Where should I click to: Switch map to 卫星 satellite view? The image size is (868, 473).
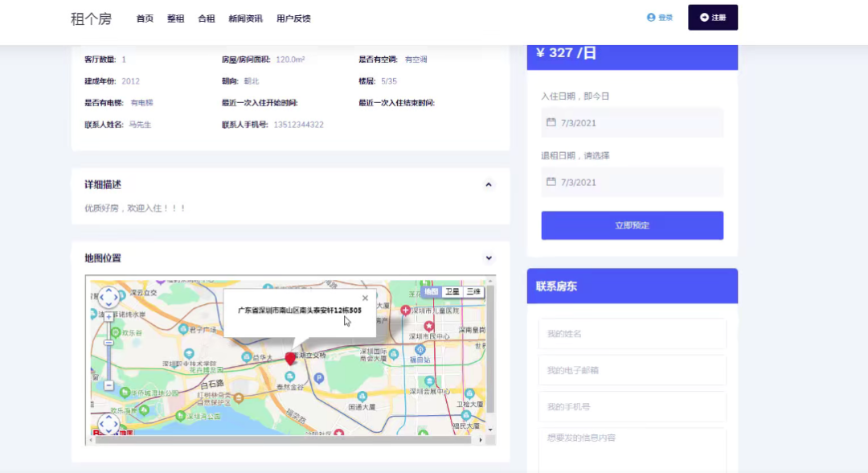tap(452, 291)
